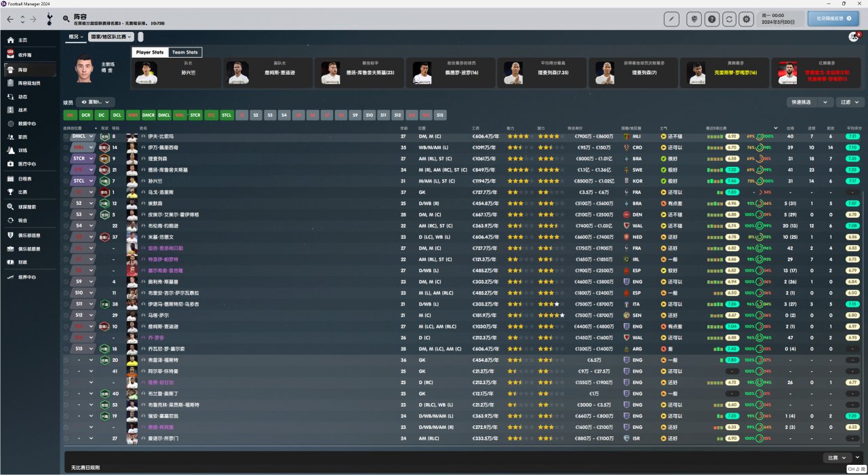Toggle selection circle for 伊万·佩里西奇 row
Screen dimensions: 868x475
66,147
